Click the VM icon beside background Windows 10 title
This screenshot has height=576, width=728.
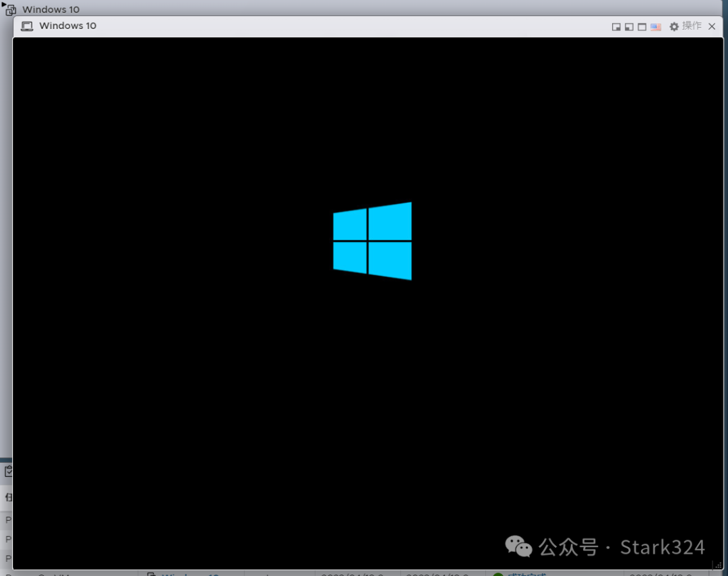[x=9, y=9]
